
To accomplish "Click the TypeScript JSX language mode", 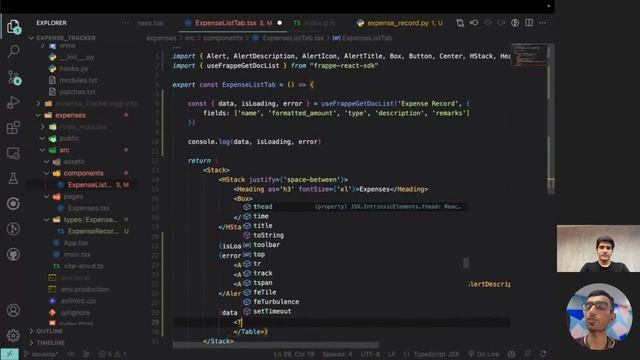I will pos(436,354).
